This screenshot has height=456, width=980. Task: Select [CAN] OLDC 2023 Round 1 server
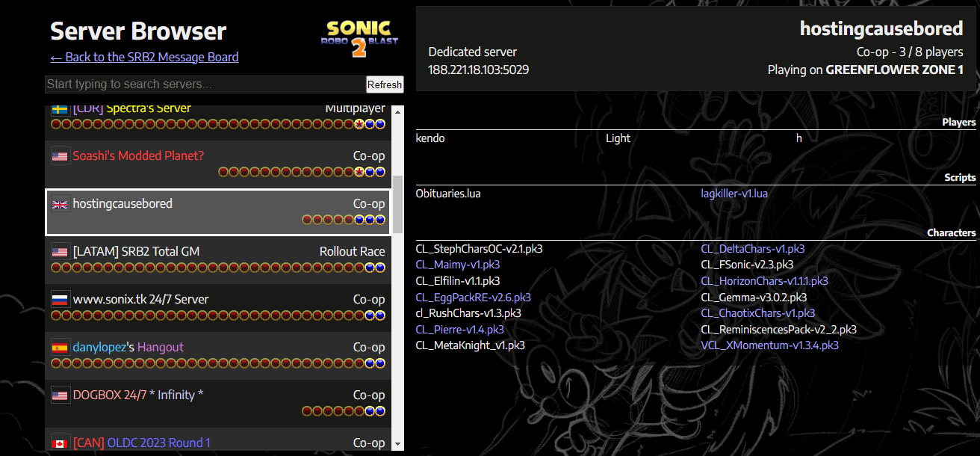click(x=218, y=440)
